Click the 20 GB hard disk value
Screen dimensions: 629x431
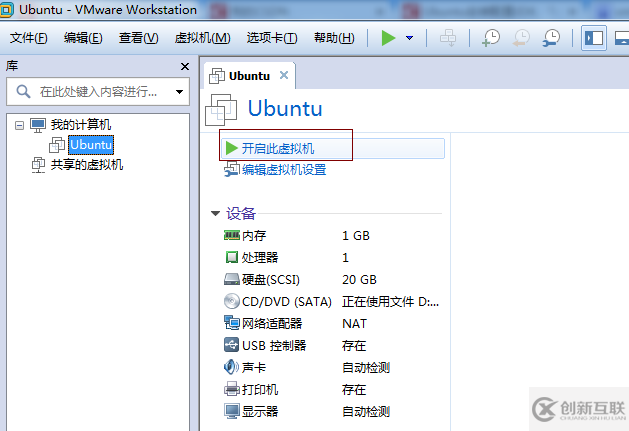click(359, 280)
